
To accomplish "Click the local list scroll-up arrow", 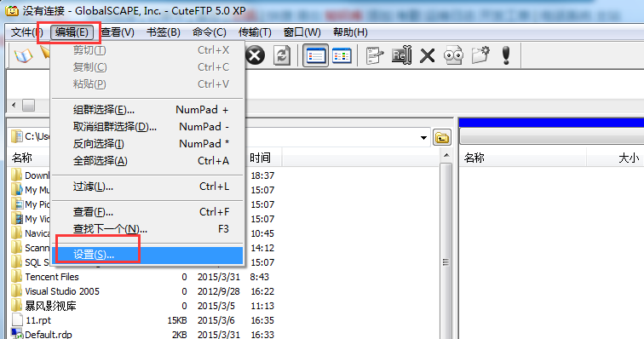I will click(x=446, y=155).
